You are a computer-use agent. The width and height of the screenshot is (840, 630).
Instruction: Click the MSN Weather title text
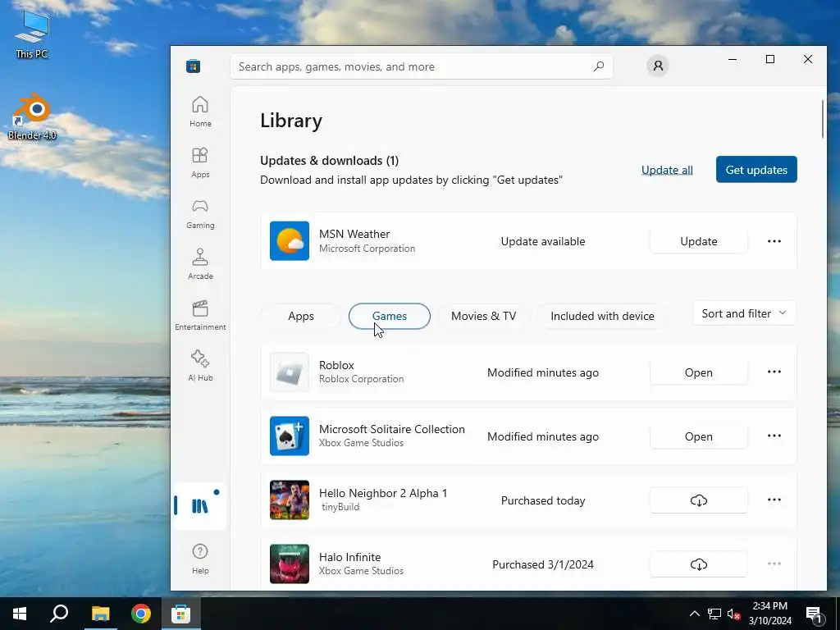point(354,234)
